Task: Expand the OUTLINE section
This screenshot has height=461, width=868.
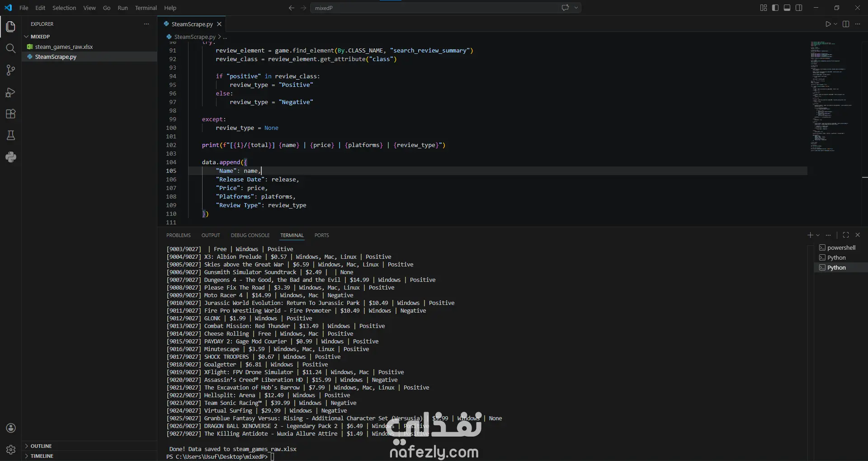Action: [90, 446]
